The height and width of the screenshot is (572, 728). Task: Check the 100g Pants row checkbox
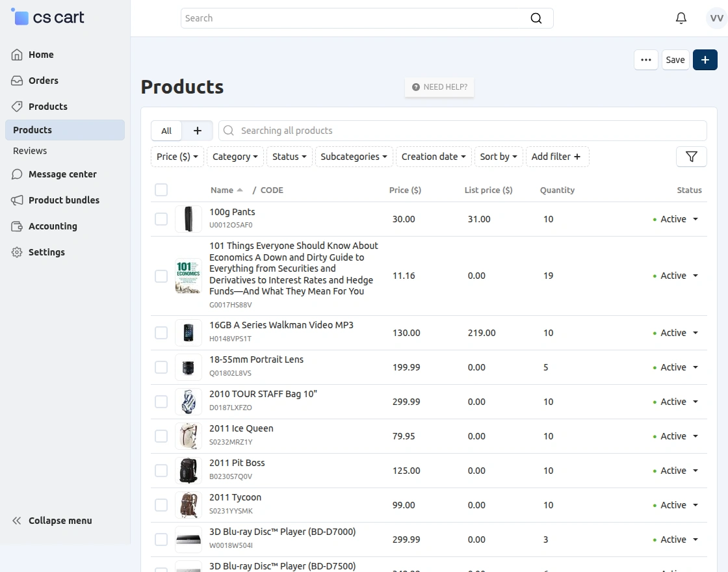tap(161, 219)
